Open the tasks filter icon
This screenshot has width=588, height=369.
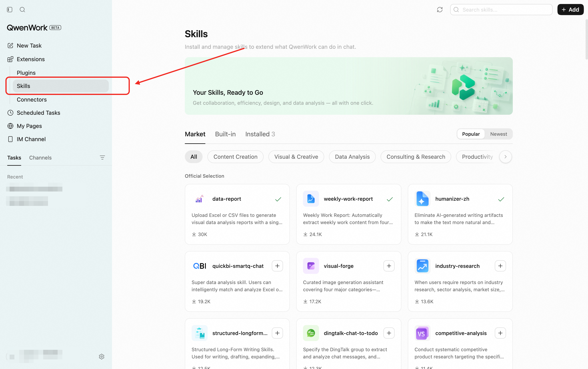[x=102, y=157]
